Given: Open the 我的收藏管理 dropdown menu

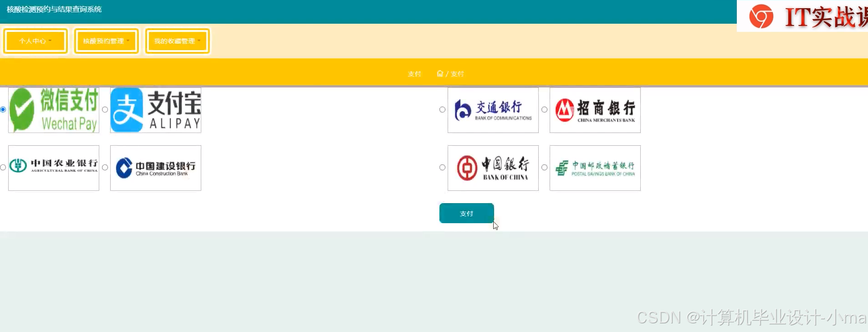Looking at the screenshot, I should tap(178, 41).
